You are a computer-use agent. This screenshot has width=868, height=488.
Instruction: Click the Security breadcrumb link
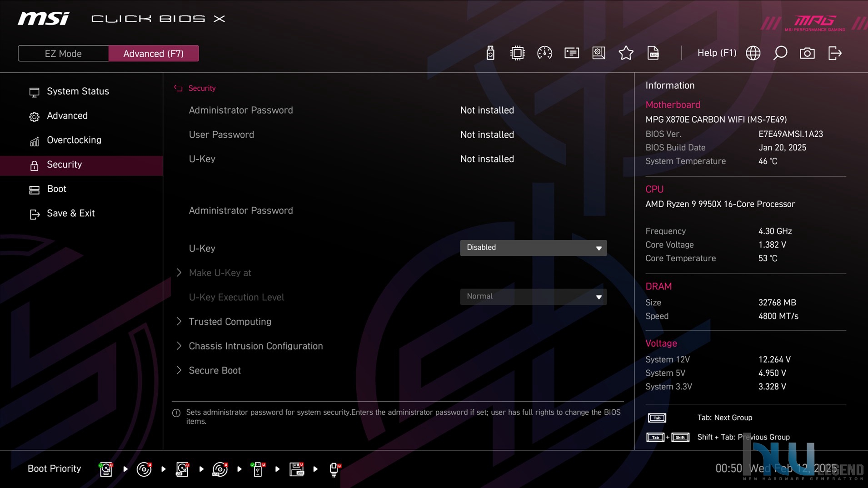click(202, 88)
